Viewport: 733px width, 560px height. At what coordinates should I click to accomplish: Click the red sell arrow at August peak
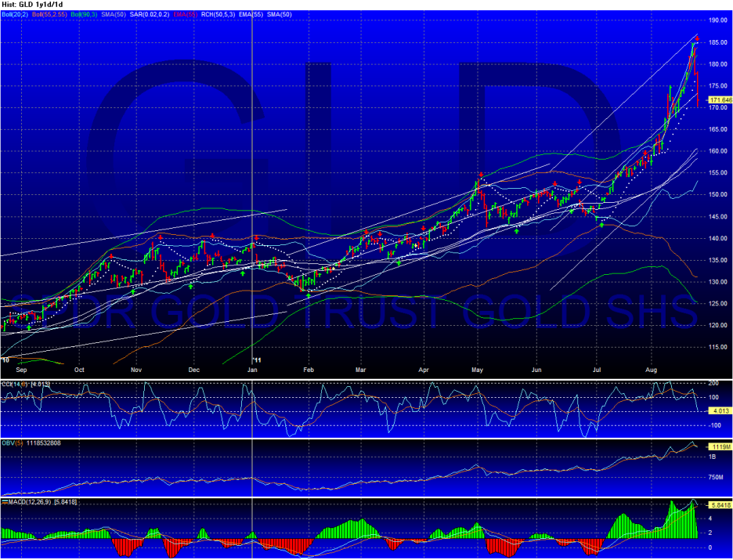coord(697,39)
